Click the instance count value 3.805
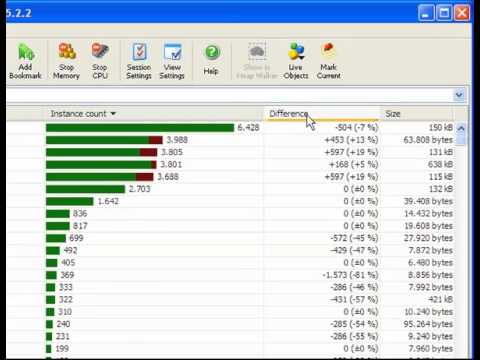 tap(172, 152)
